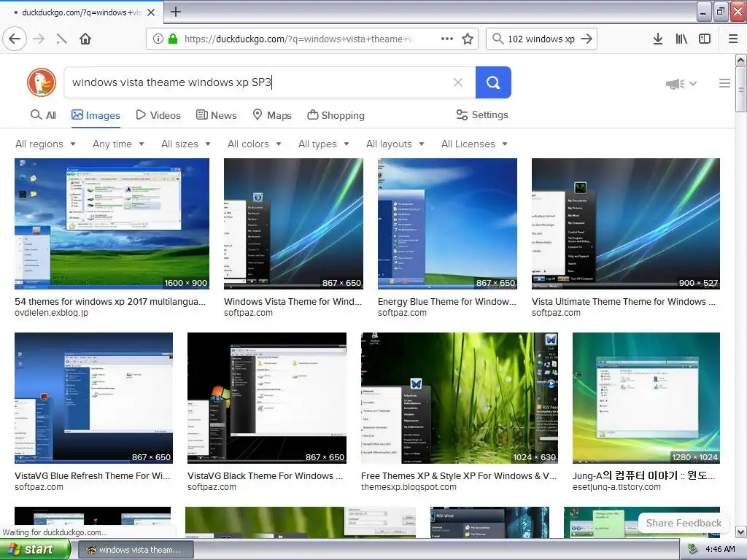747x560 pixels.
Task: Open the 1024 × 630 green grass thumbnail
Action: pyautogui.click(x=460, y=398)
